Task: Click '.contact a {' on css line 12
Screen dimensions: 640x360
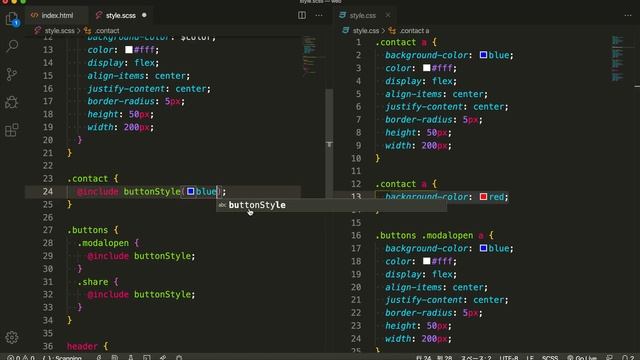Action: click(406, 184)
